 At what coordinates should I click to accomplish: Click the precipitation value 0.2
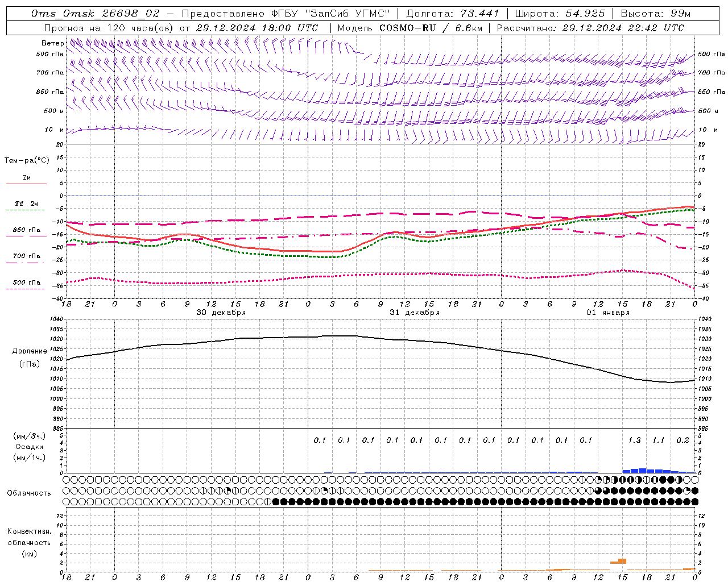click(682, 440)
